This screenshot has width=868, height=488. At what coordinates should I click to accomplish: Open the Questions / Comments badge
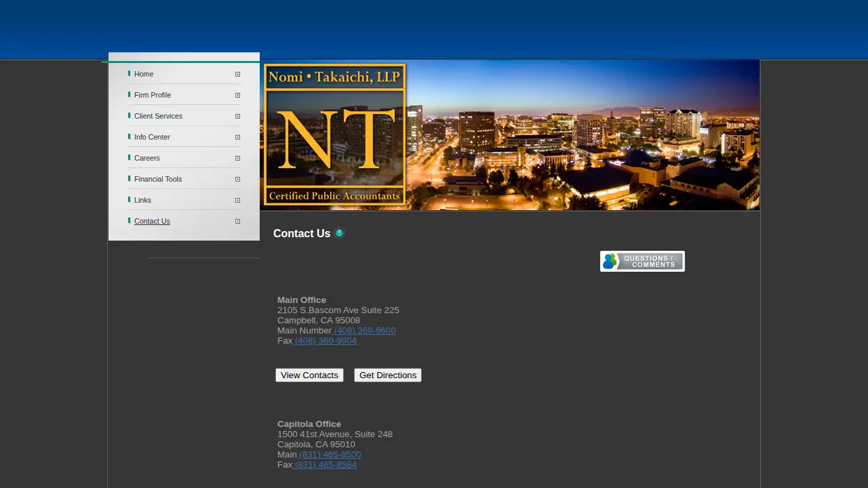tap(642, 261)
